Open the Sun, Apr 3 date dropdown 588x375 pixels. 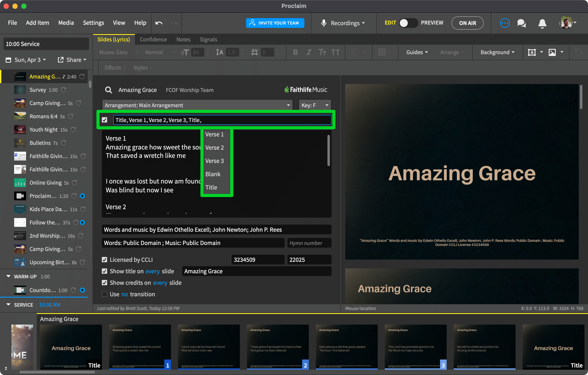[x=30, y=60]
